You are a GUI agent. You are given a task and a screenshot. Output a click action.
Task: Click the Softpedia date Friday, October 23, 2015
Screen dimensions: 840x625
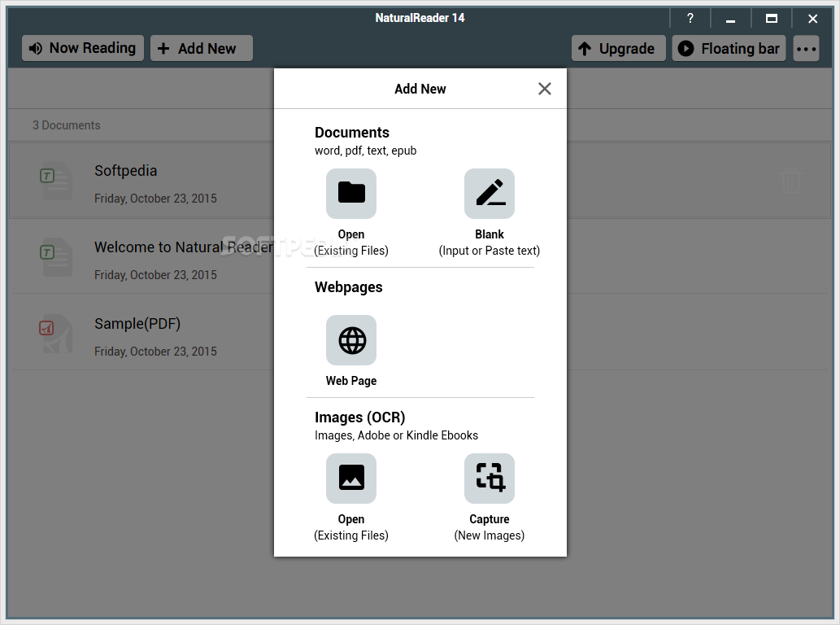[155, 199]
